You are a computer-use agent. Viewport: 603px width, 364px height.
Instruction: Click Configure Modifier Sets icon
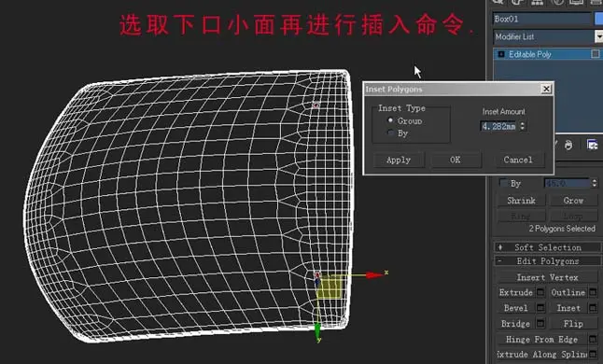click(592, 145)
